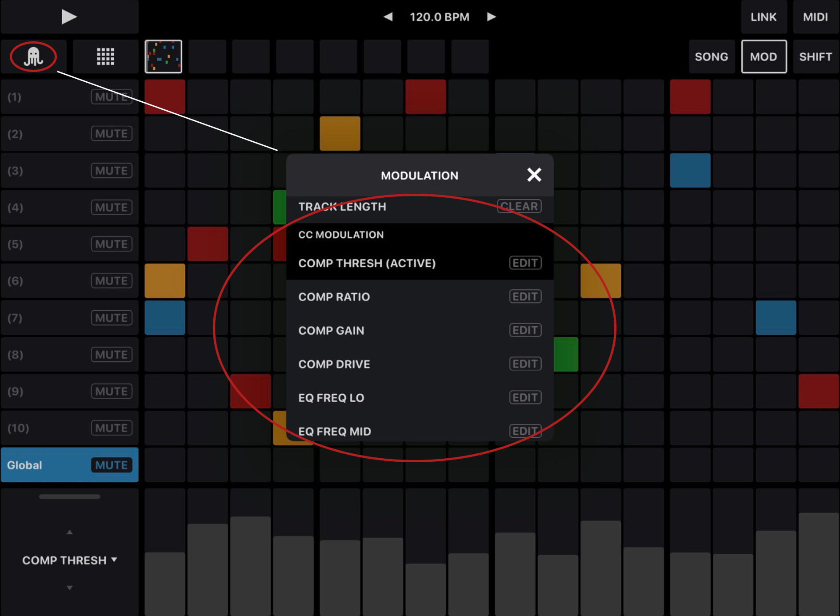Increase BPM with the right arrow
The image size is (840, 616).
point(491,17)
